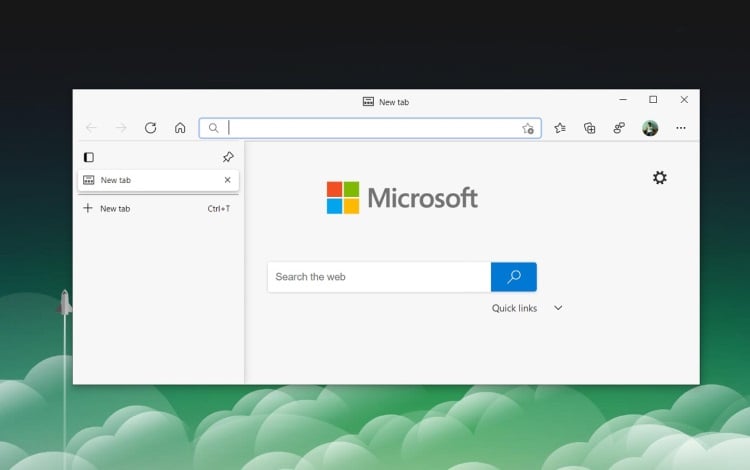Select the New tab vertical tab
The height and width of the screenshot is (470, 750).
[x=158, y=180]
